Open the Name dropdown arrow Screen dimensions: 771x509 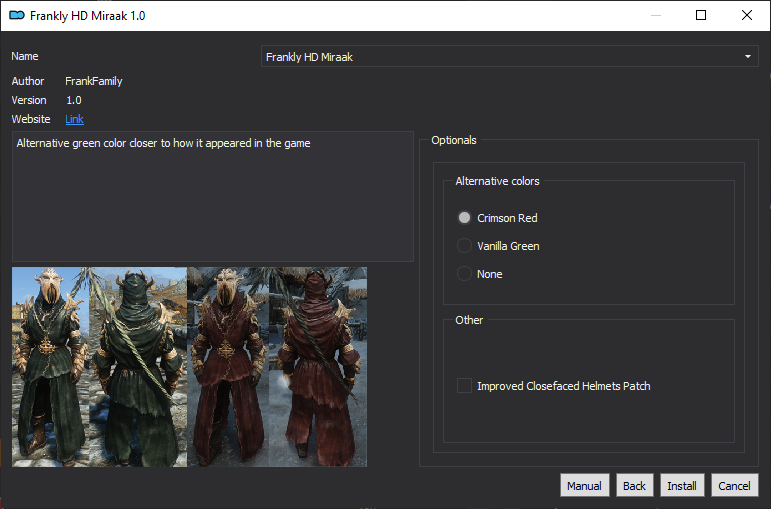point(748,57)
